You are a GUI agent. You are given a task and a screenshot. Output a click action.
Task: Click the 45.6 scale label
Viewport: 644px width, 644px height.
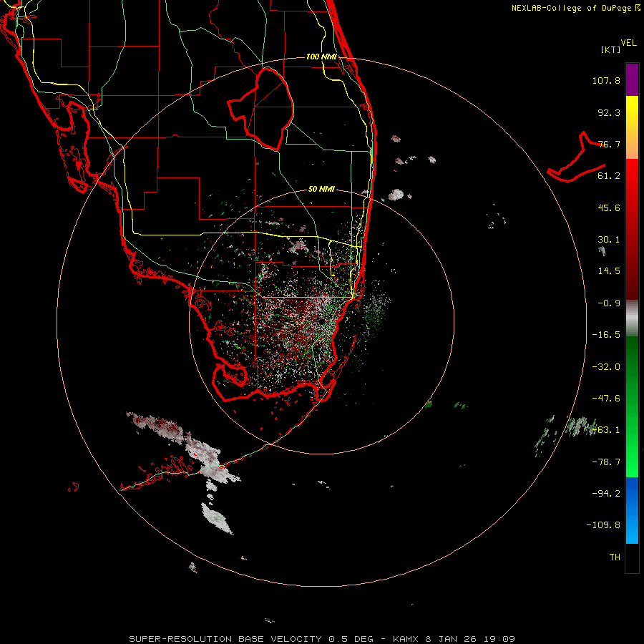(x=609, y=208)
